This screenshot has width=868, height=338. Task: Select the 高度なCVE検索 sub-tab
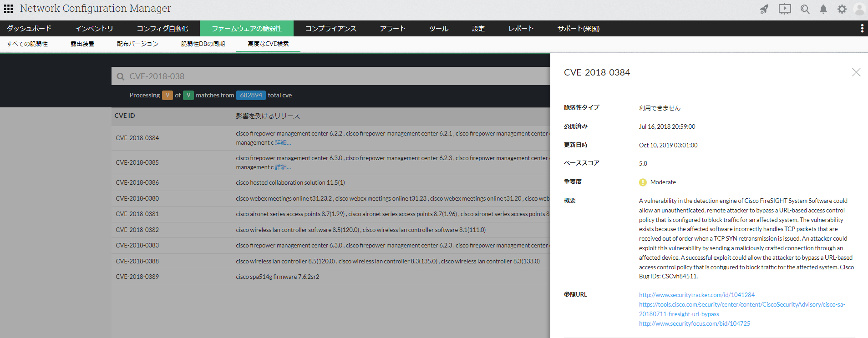click(x=268, y=44)
